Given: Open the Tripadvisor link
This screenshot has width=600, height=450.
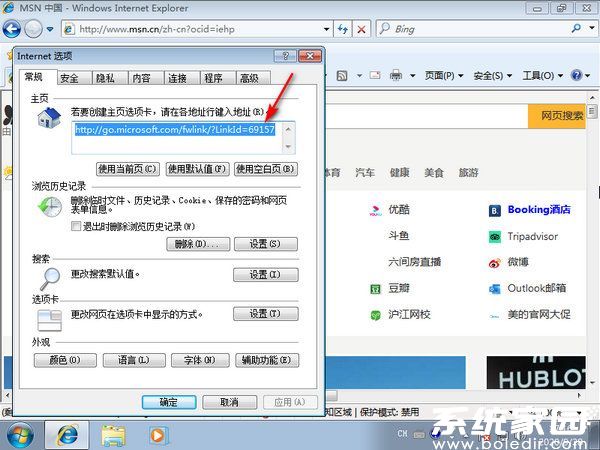Looking at the screenshot, I should (533, 236).
